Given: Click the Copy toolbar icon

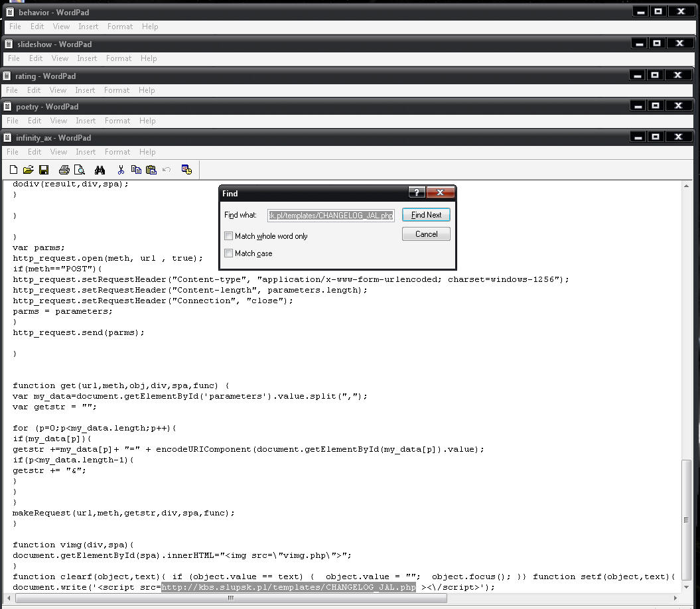Looking at the screenshot, I should pyautogui.click(x=136, y=170).
